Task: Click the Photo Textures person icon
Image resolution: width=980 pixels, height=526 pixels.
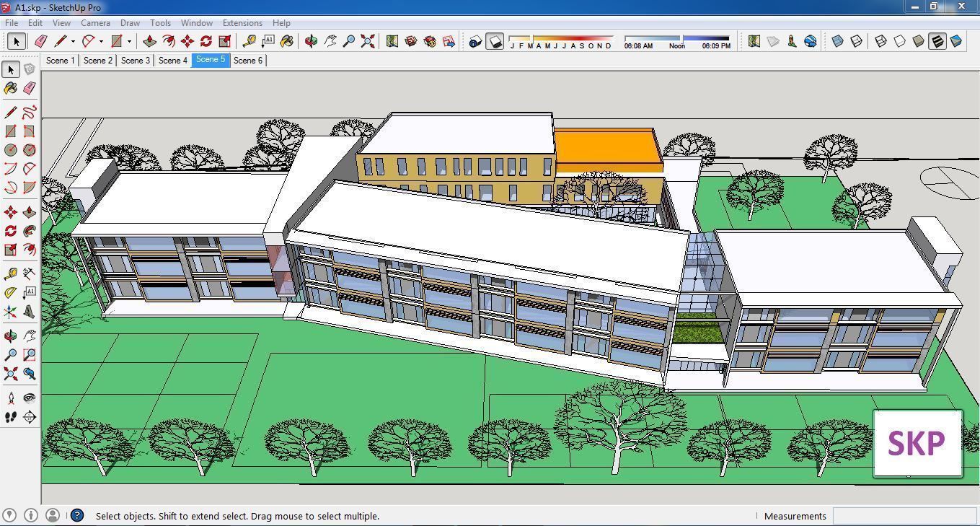Action: (792, 41)
